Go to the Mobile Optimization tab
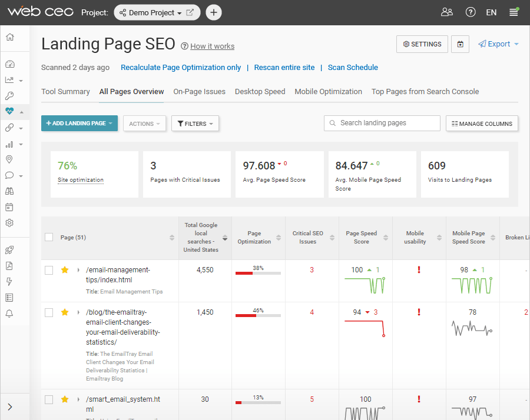530x420 pixels. [328, 92]
